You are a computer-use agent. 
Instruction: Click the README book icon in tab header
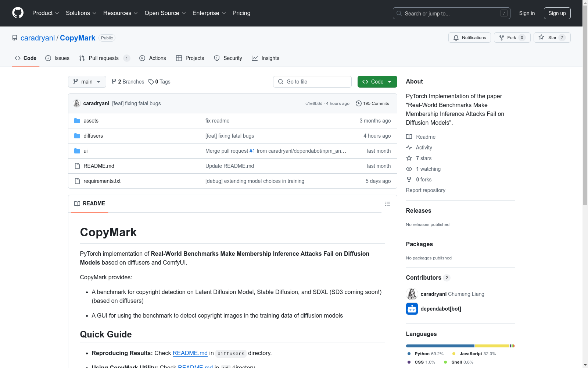coord(77,204)
